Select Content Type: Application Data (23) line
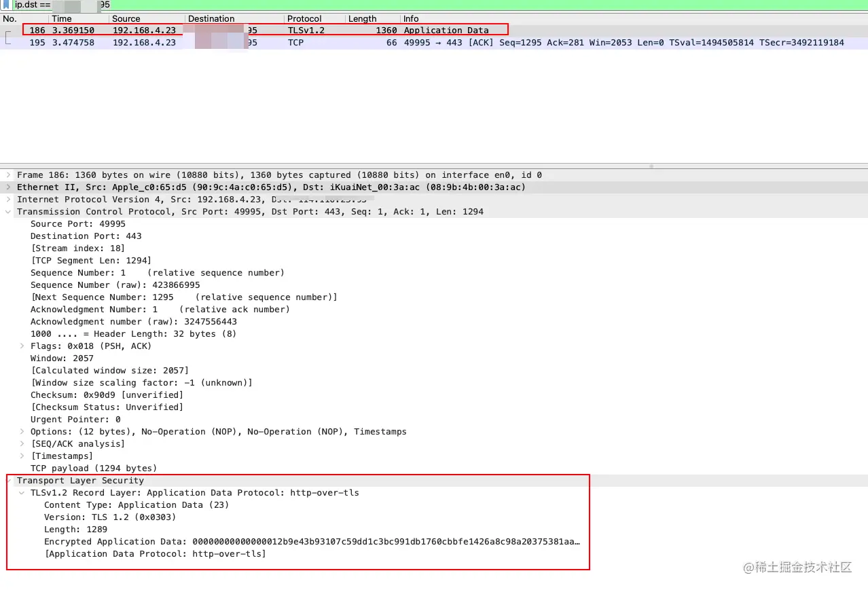 pos(137,505)
